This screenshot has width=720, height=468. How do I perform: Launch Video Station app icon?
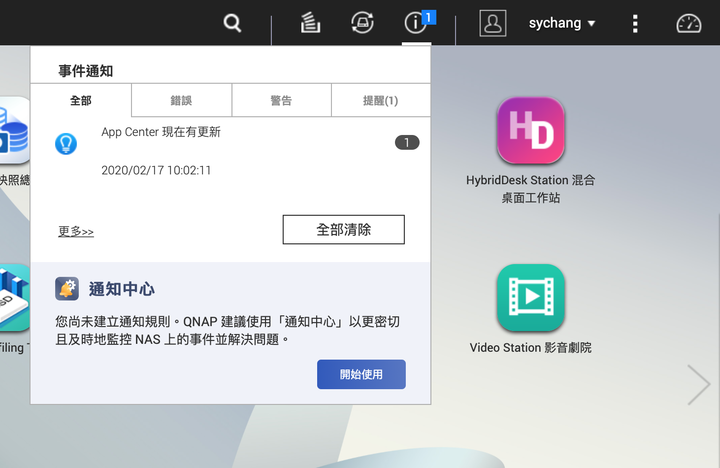click(x=530, y=298)
